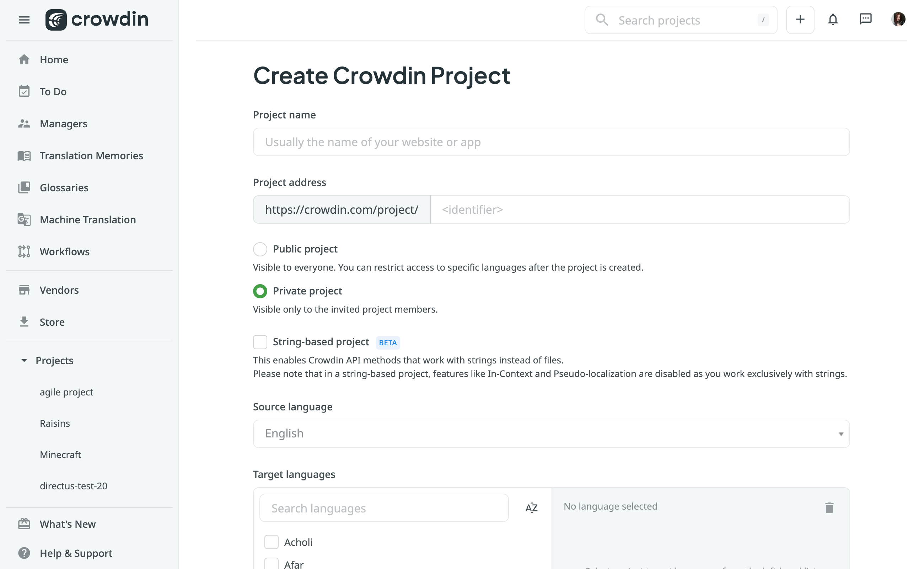924x569 pixels.
Task: Click the hamburger menu icon
Action: tap(24, 20)
